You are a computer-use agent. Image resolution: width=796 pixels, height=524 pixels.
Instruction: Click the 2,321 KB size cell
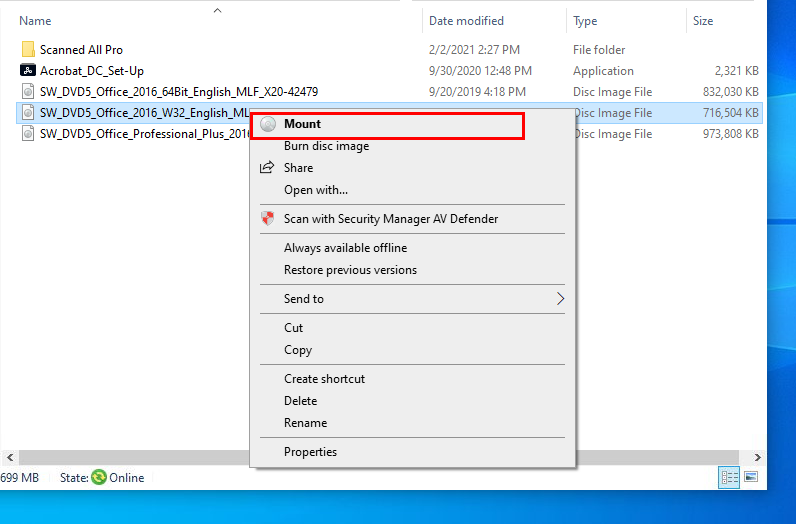[x=737, y=71]
